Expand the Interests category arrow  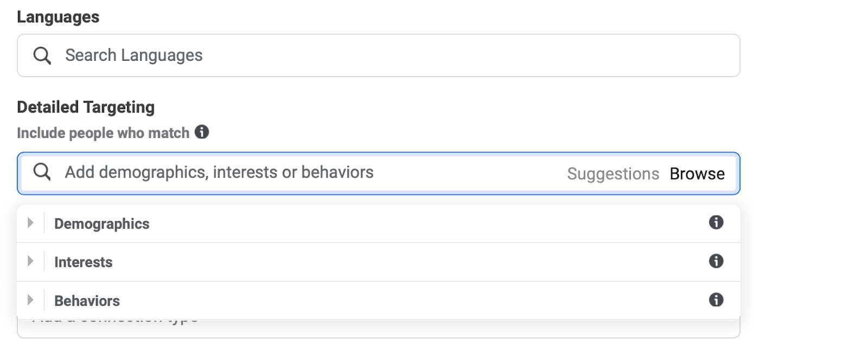[30, 261]
